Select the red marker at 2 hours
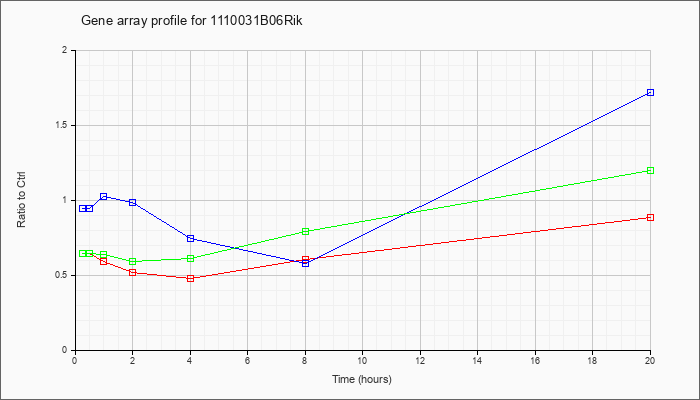Image resolution: width=700 pixels, height=400 pixels. pos(133,272)
